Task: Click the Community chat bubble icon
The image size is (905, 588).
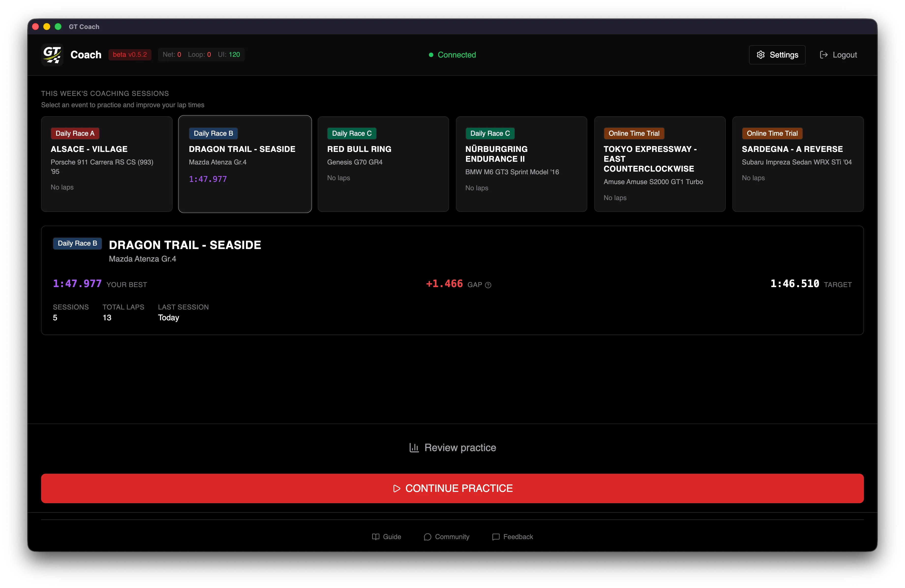Action: 427,537
